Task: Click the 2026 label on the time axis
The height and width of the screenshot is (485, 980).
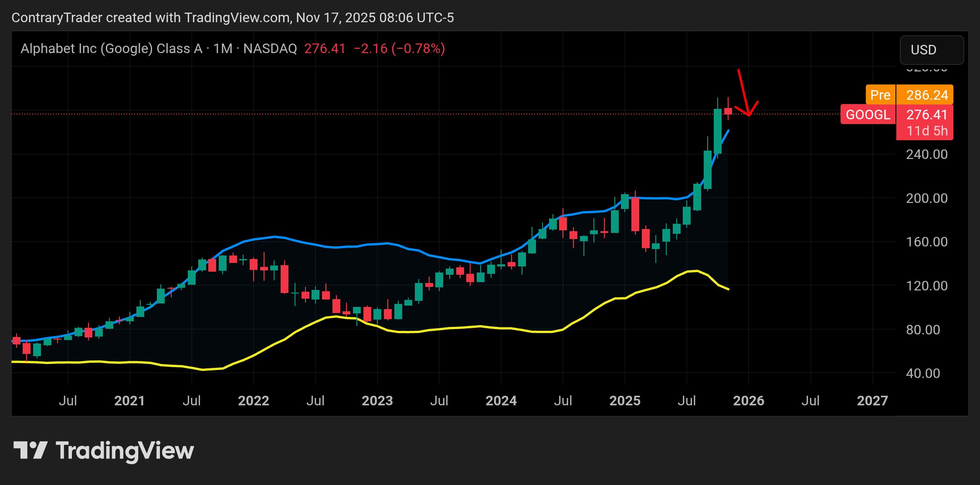Action: (748, 401)
